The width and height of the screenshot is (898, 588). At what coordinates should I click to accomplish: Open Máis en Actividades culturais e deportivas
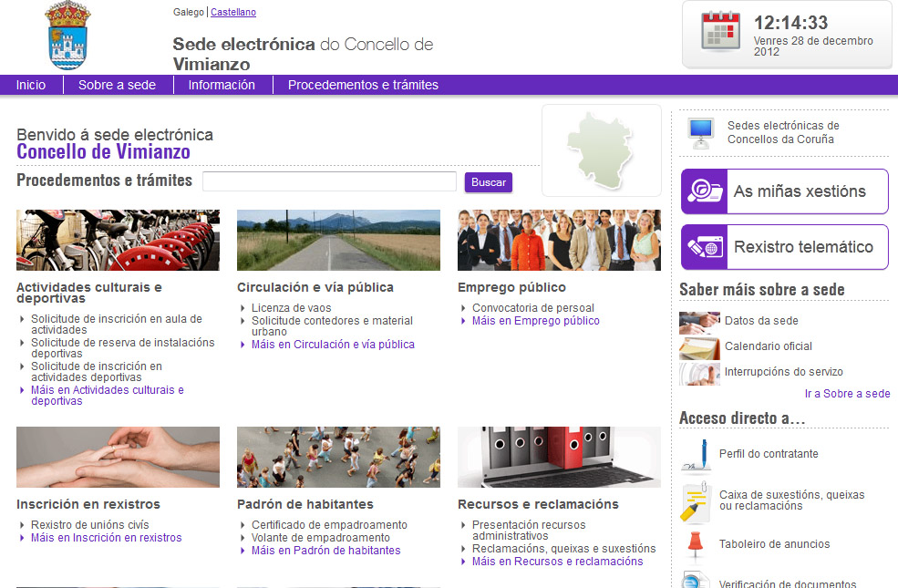click(108, 396)
